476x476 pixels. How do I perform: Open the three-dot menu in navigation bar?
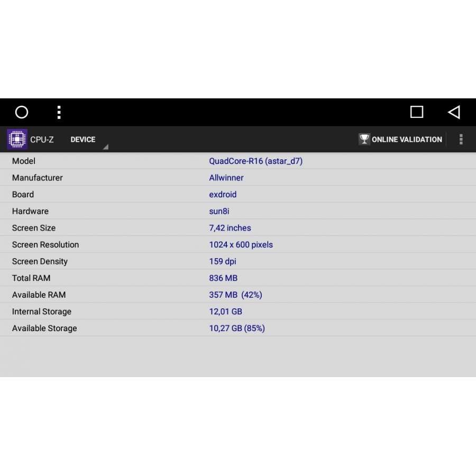click(x=59, y=112)
